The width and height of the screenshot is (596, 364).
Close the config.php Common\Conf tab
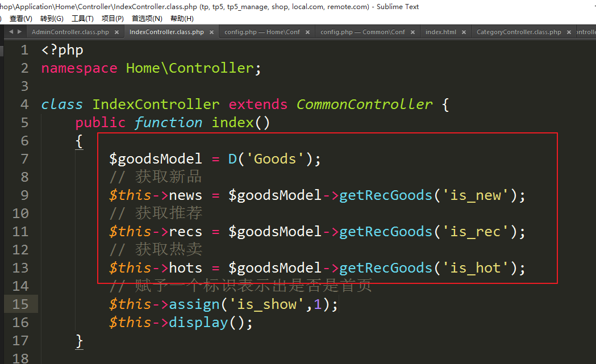412,32
